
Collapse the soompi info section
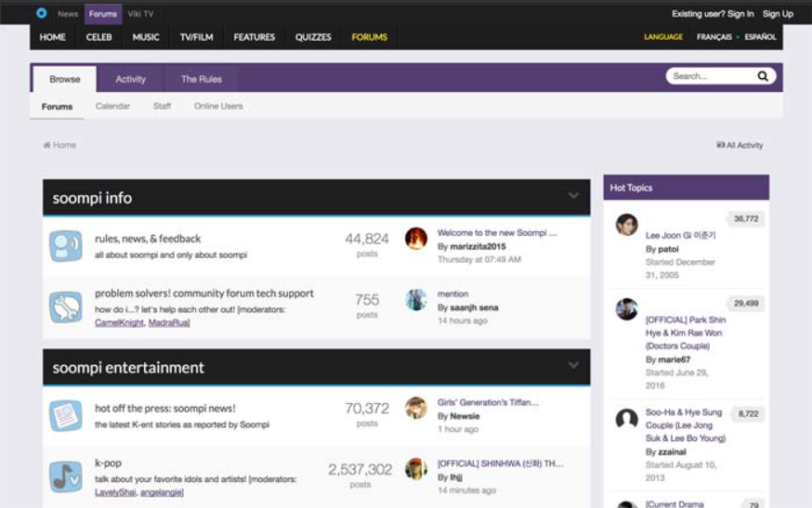pyautogui.click(x=573, y=196)
